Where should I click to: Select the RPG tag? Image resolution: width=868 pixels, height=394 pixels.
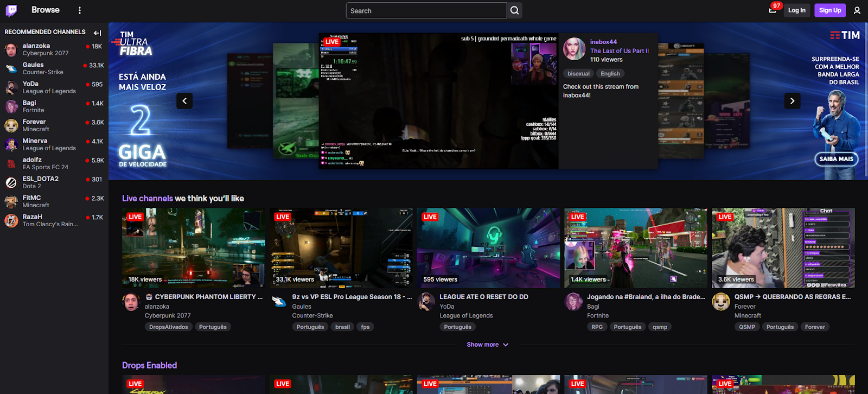coord(597,327)
